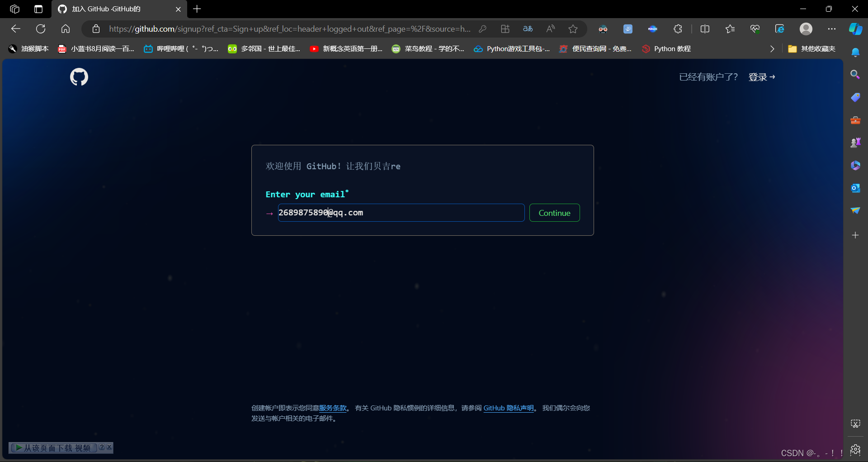Open help on video download bar
The image size is (868, 462).
[102, 447]
